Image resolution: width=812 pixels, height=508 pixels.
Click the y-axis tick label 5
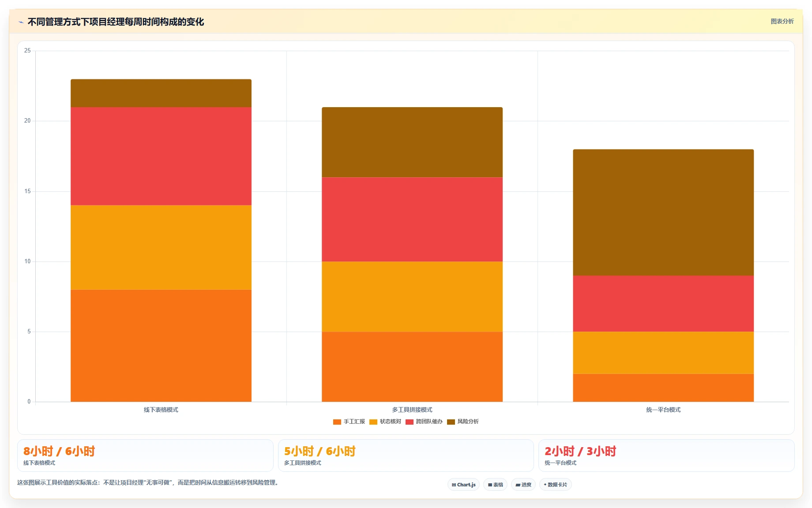click(29, 332)
